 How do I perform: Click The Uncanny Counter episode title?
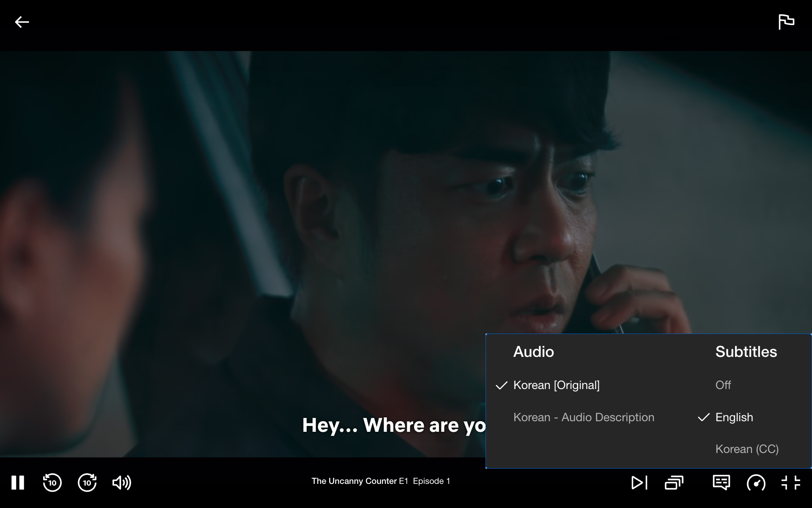point(381,481)
